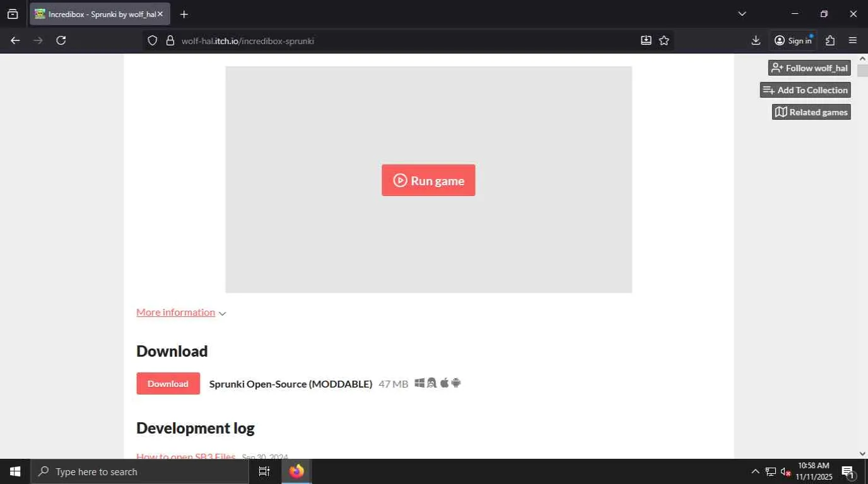Open Firefox View from the tab strip
Screen dimensions: 868x484
(x=13, y=14)
